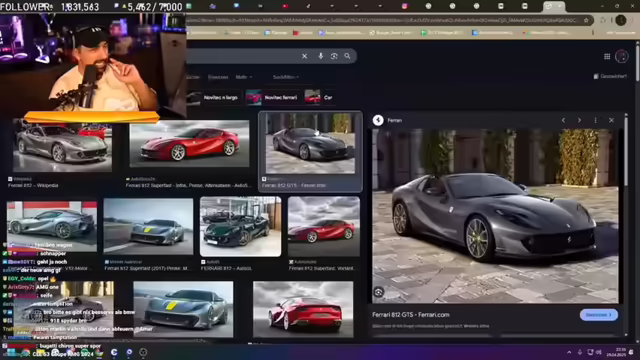Open taskbar network status icon

590,352
